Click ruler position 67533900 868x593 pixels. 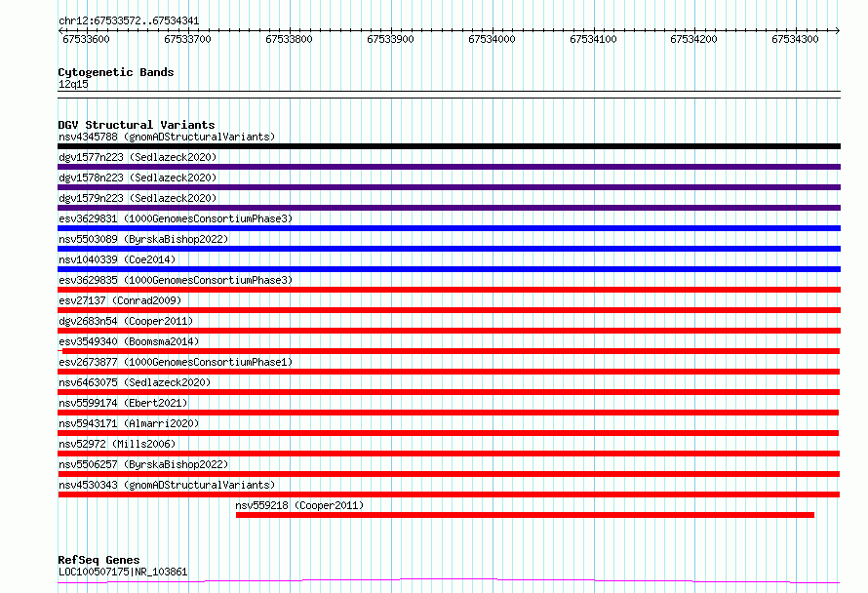click(390, 39)
